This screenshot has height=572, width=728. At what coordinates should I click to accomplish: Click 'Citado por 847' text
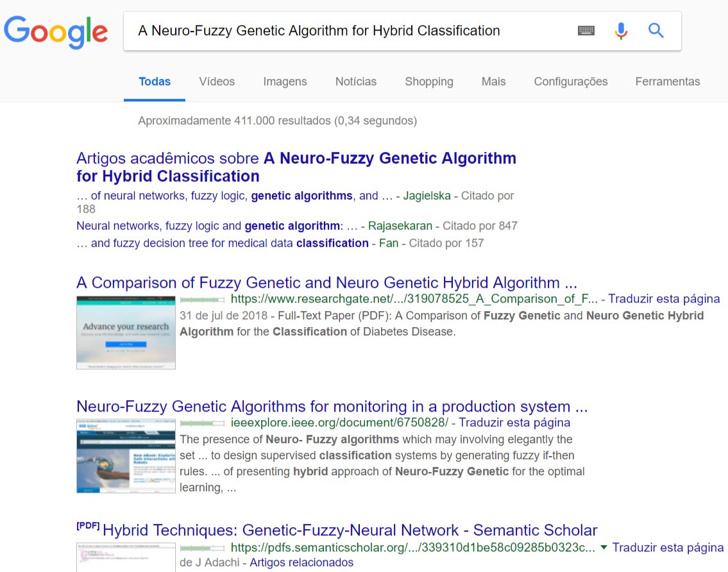pos(480,226)
